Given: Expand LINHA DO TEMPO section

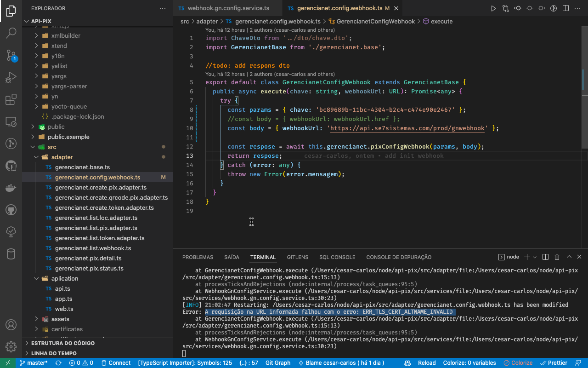Looking at the screenshot, I should (x=98, y=353).
